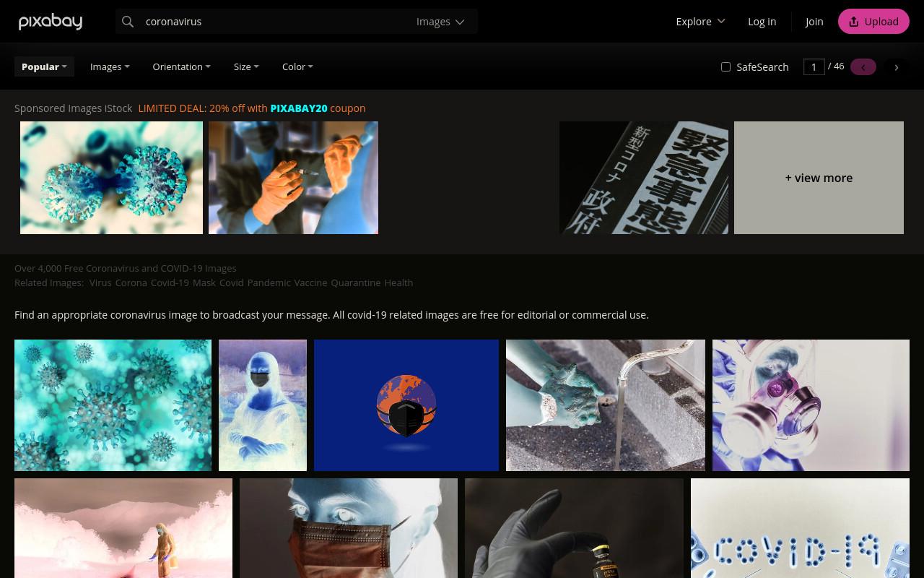Image resolution: width=924 pixels, height=578 pixels.
Task: Click the Sponsored Images iStock label
Action: click(74, 108)
